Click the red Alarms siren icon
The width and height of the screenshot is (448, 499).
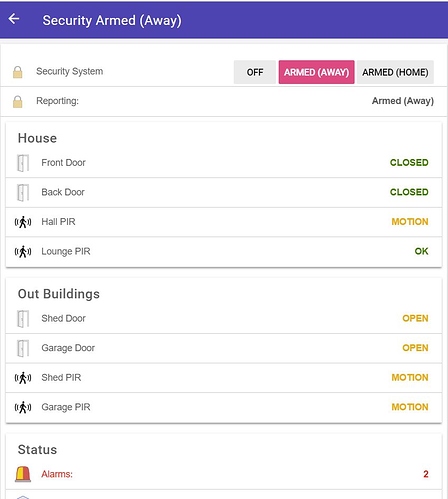[x=23, y=474]
